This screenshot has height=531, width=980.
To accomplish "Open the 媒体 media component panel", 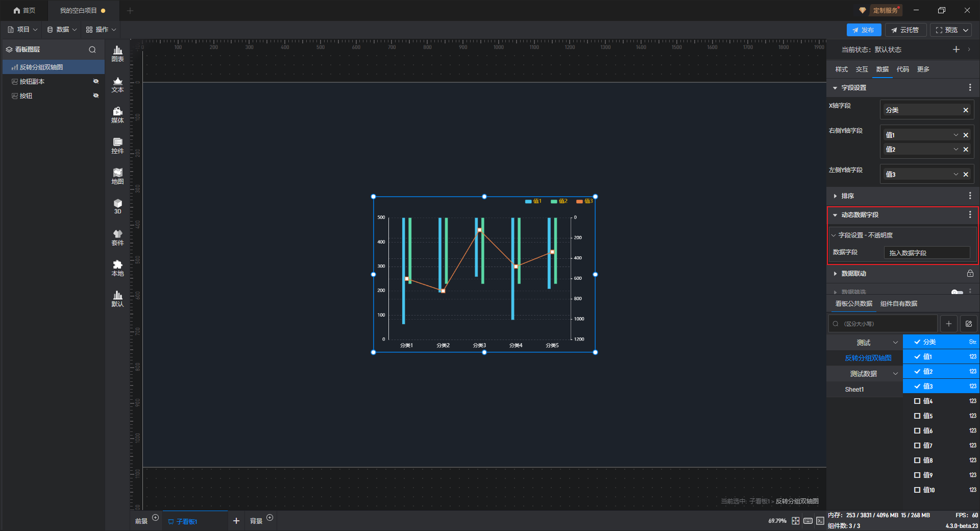I will (117, 115).
